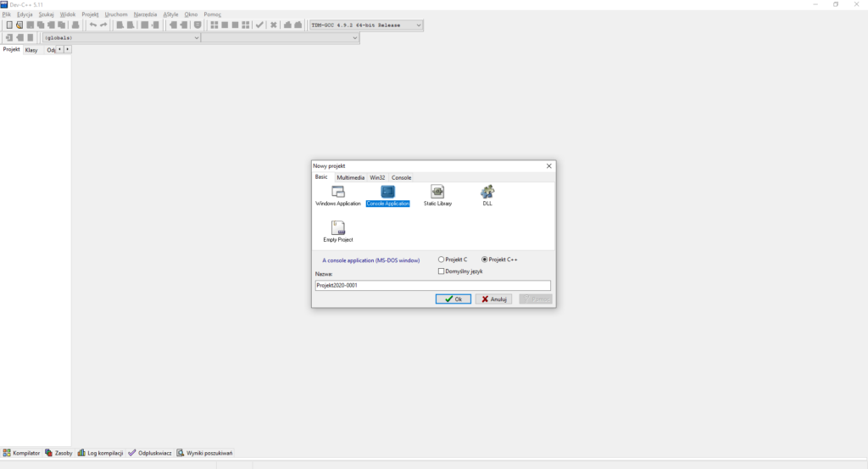Click the Console Application icon
The height and width of the screenshot is (469, 868).
click(387, 193)
